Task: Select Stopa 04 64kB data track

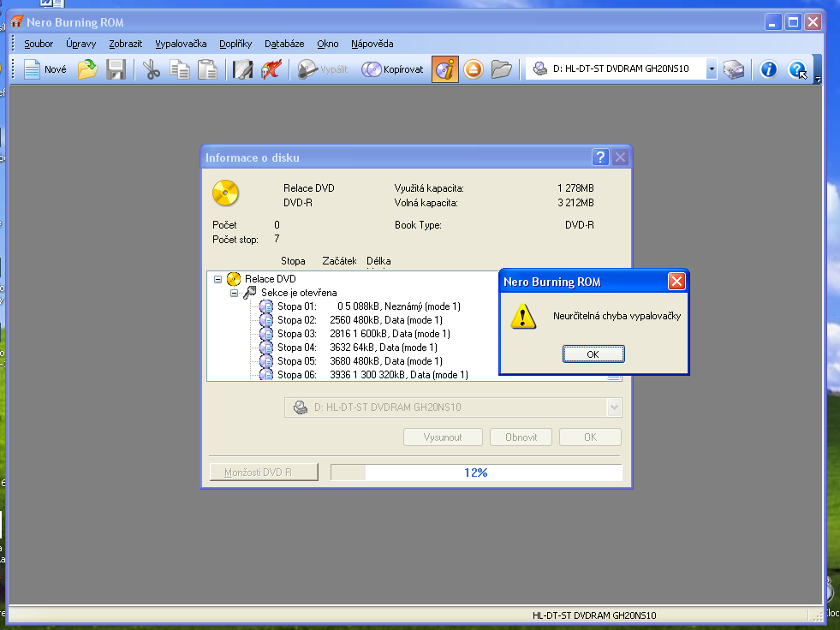Action: (357, 348)
